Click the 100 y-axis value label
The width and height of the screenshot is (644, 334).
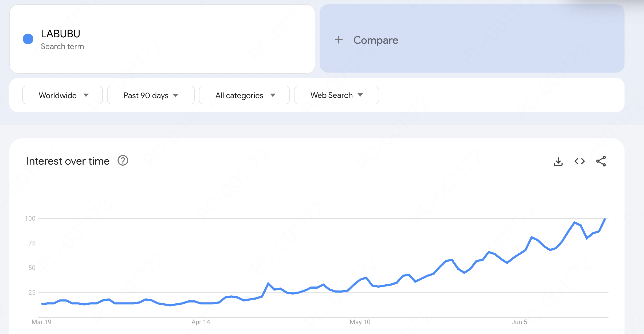[x=30, y=218]
